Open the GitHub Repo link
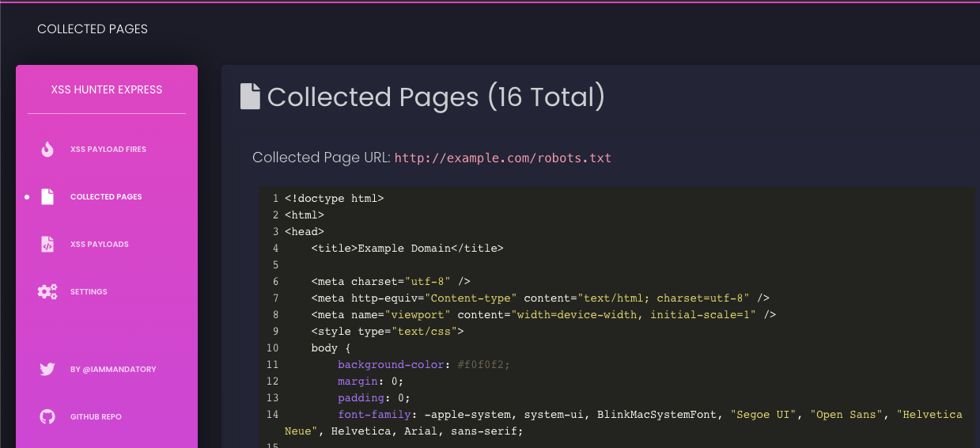980x448 pixels. tap(96, 416)
